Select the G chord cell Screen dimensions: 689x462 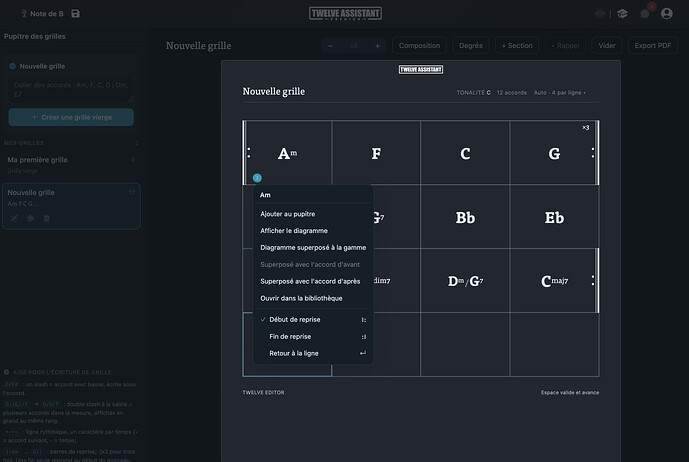[554, 153]
